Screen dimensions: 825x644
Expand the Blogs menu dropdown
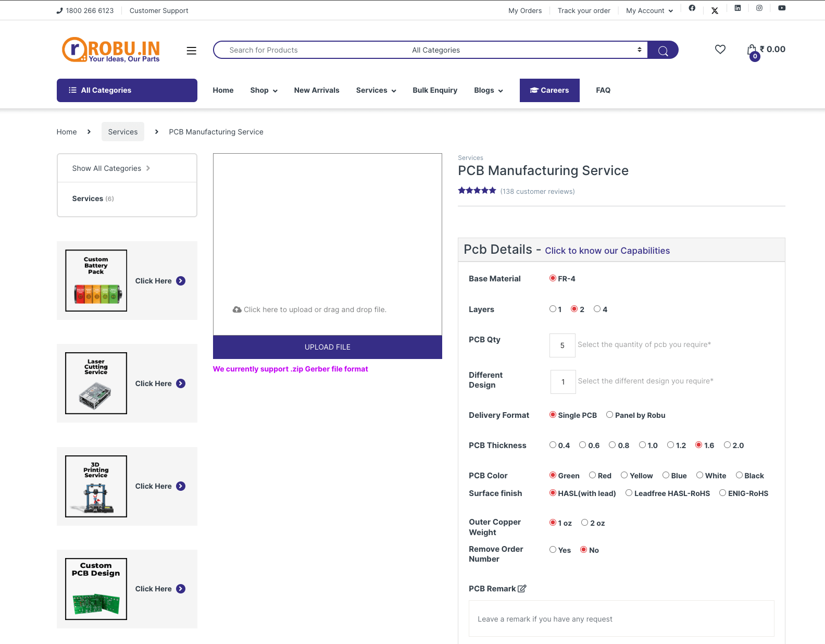click(x=489, y=90)
